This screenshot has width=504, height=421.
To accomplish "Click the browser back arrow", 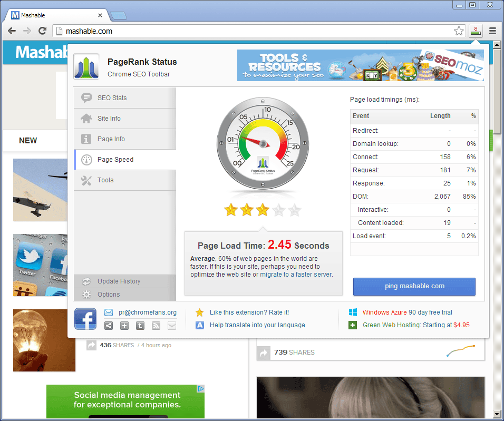I will tap(12, 31).
